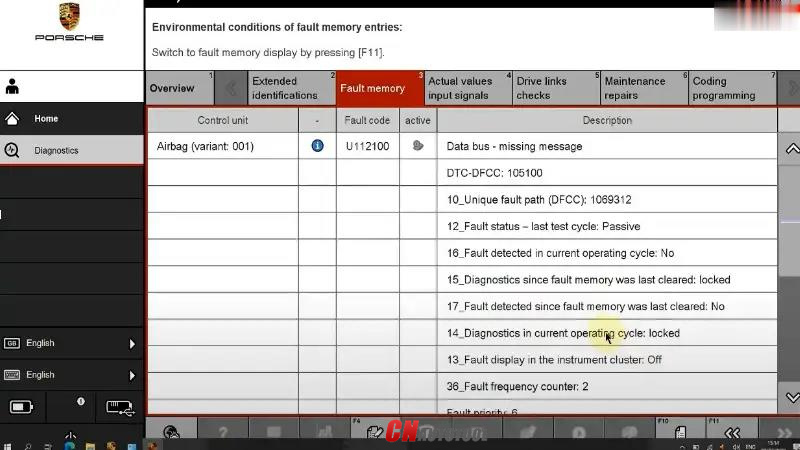Image resolution: width=800 pixels, height=450 pixels.
Task: Click the Porsche crest logo
Action: point(69,16)
